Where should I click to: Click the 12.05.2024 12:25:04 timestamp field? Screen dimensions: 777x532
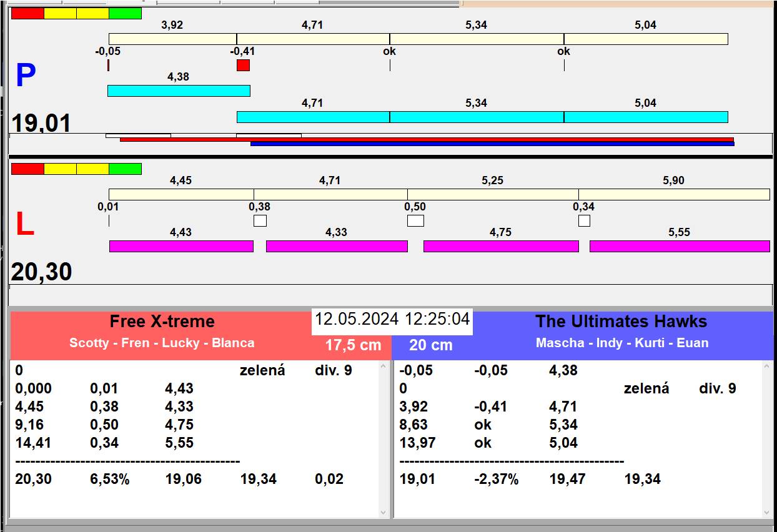coord(392,319)
